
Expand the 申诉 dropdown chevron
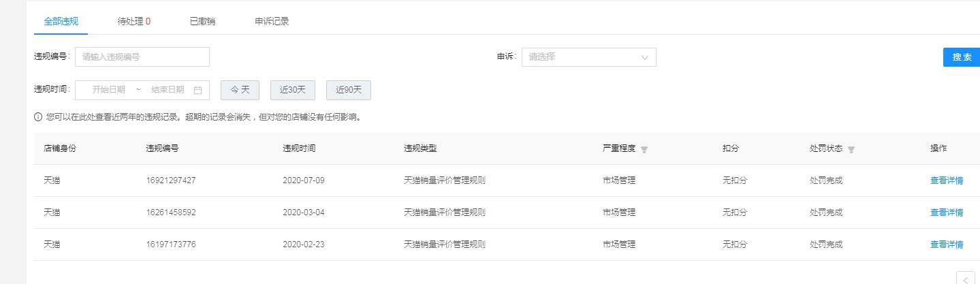pos(645,57)
